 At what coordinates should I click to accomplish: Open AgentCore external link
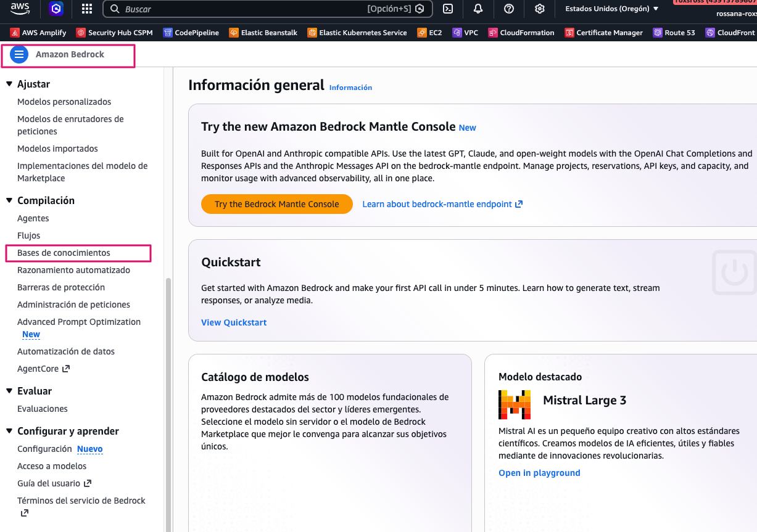[43, 369]
